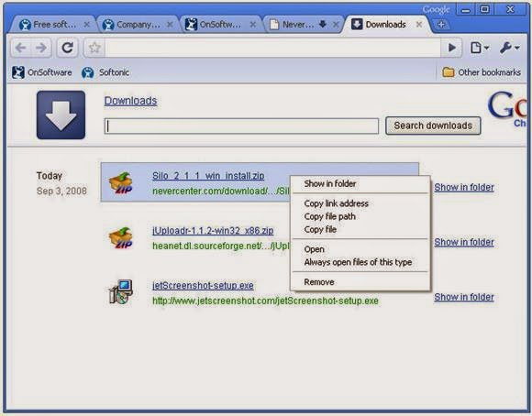
Task: Click the Downloads heading link
Action: (130, 101)
